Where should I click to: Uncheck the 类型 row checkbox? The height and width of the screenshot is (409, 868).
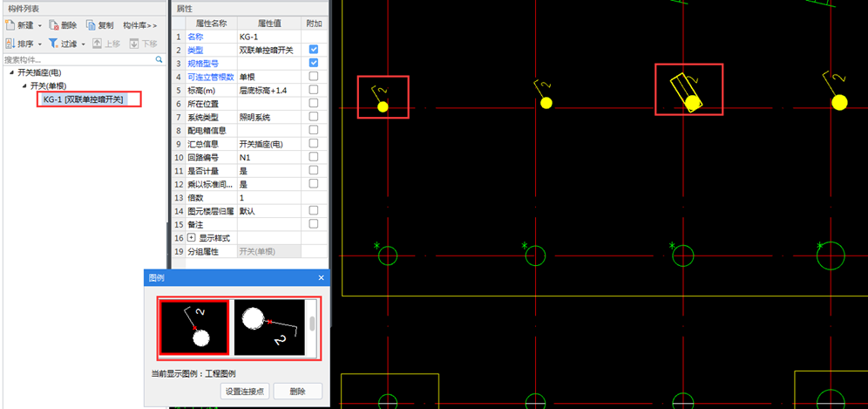point(313,51)
